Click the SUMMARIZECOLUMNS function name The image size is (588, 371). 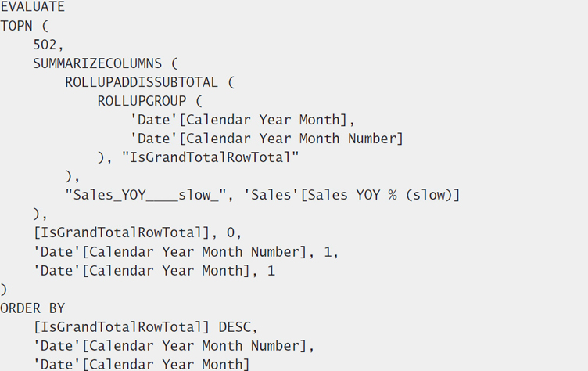click(98, 63)
